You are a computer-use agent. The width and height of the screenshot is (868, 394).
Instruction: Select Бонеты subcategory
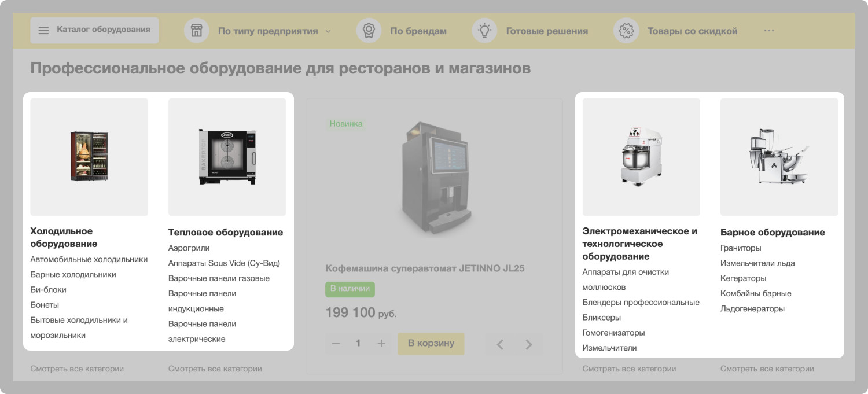(x=45, y=305)
